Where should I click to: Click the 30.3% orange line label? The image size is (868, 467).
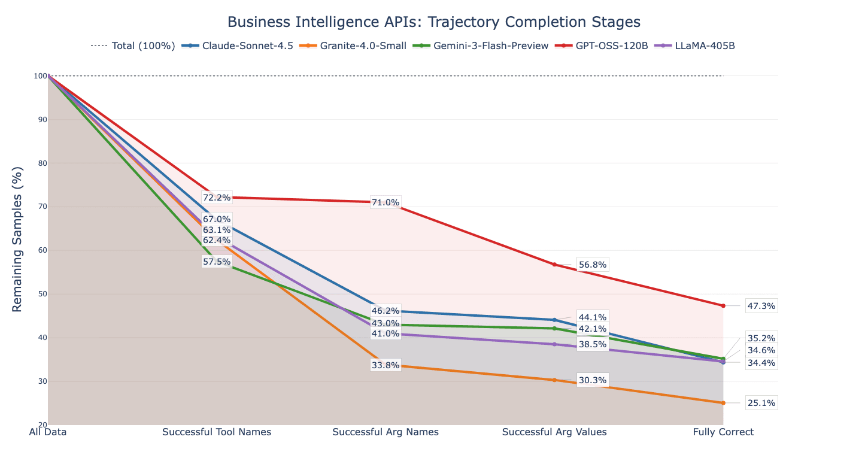tap(592, 380)
